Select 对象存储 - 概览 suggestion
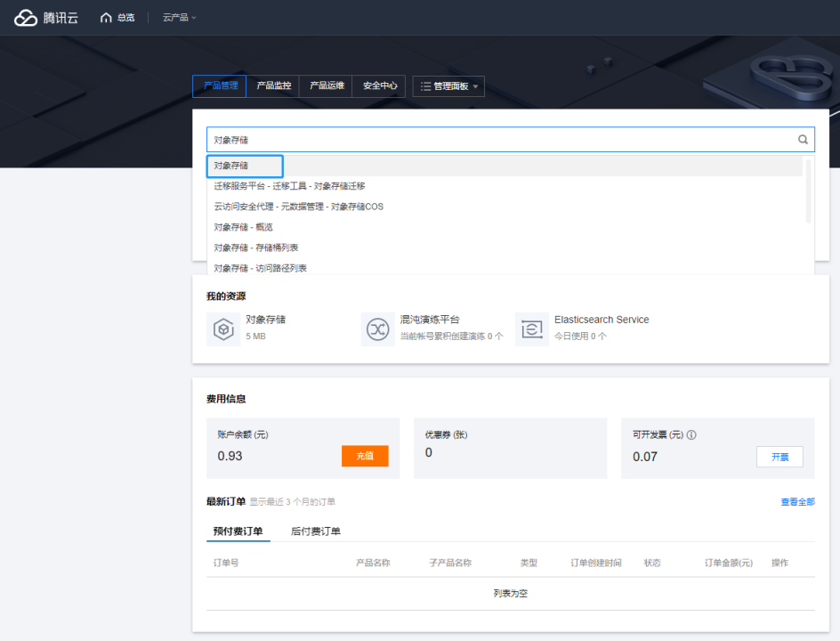This screenshot has height=641, width=840. click(x=244, y=227)
